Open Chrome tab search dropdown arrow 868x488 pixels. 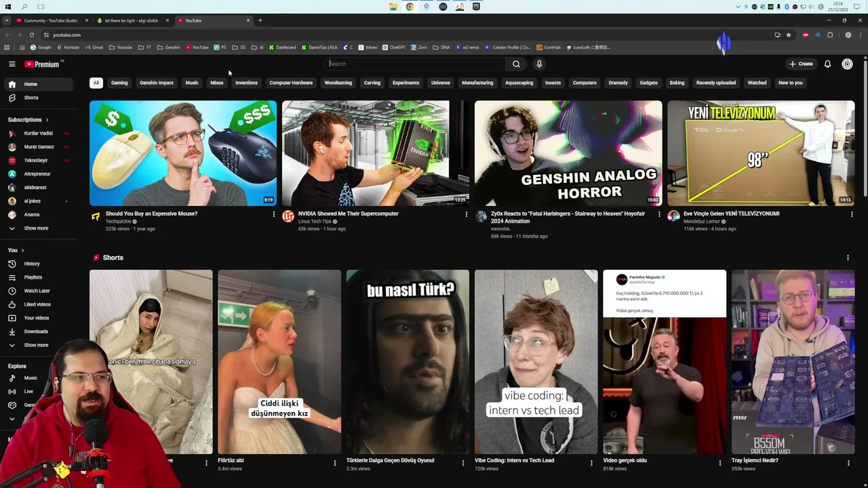[x=7, y=20]
